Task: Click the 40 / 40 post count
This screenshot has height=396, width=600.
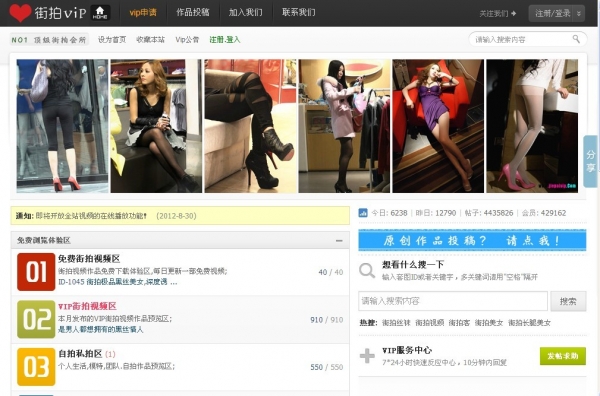Action: 331,272
